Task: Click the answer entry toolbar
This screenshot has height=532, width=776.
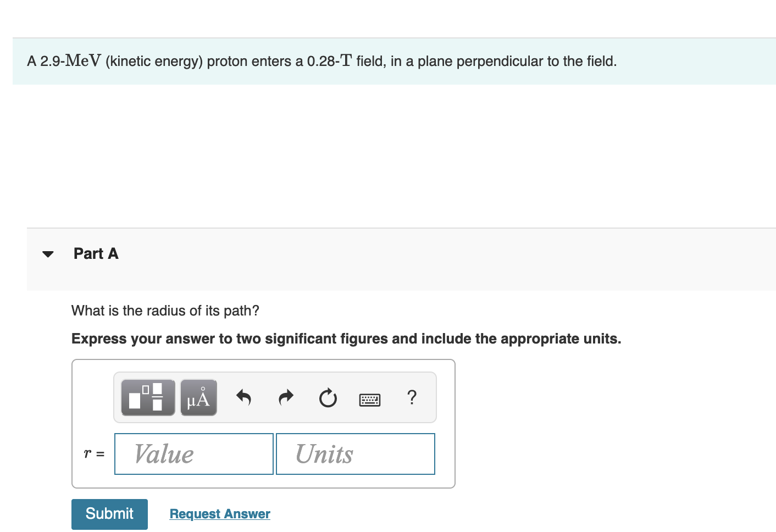Action: pos(275,397)
